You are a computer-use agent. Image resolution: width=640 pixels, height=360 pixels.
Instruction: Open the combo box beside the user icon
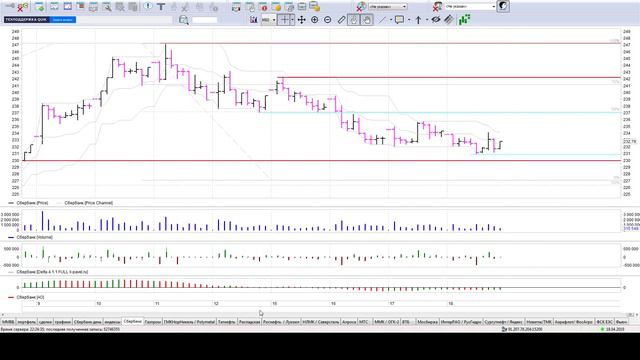point(470,7)
